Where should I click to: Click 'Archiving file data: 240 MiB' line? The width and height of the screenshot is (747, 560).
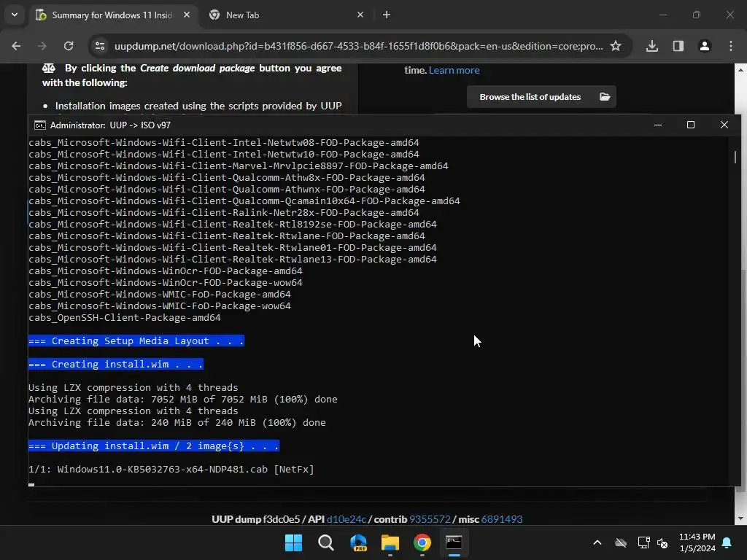coord(177,422)
